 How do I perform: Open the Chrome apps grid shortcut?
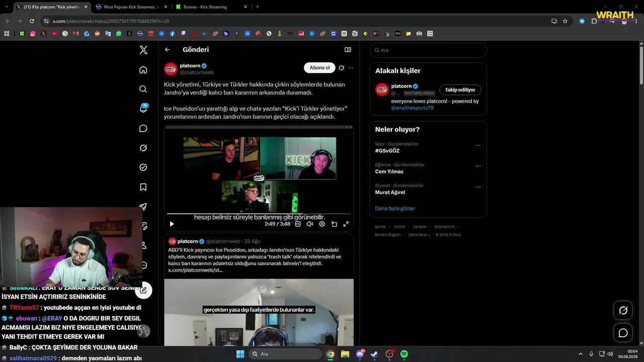[x=7, y=34]
